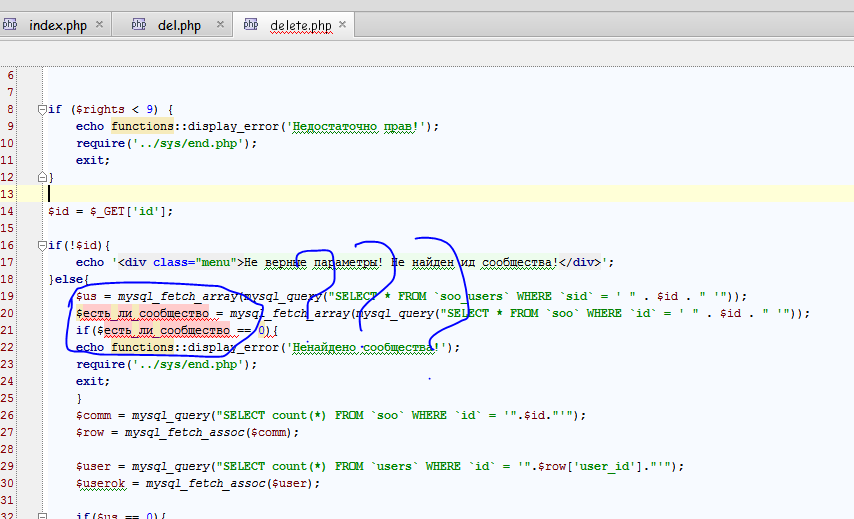Image resolution: width=854 pixels, height=519 pixels.
Task: Collapse the 'if ($rights < 9)' code block
Action: (x=41, y=109)
